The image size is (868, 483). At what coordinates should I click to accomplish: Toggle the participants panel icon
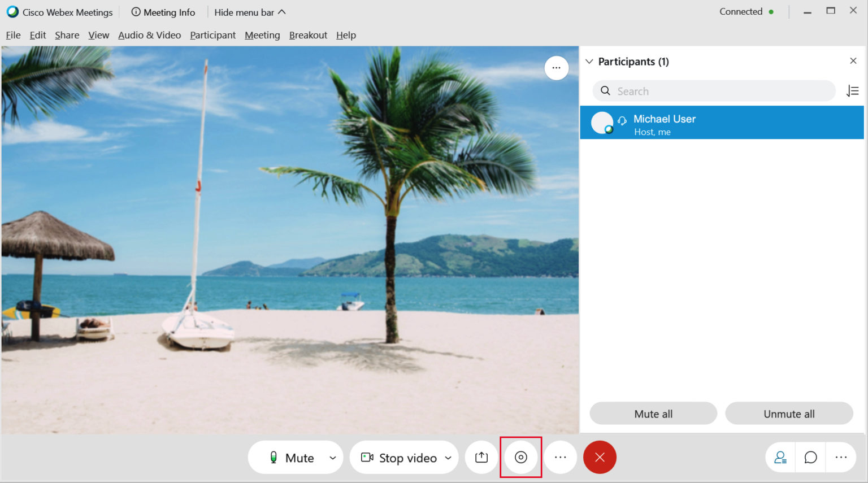click(x=780, y=457)
